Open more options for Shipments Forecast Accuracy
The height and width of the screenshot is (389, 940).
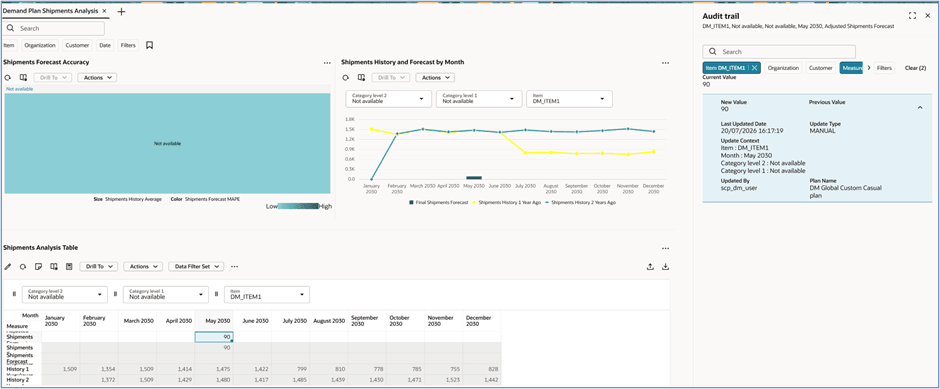tap(327, 62)
